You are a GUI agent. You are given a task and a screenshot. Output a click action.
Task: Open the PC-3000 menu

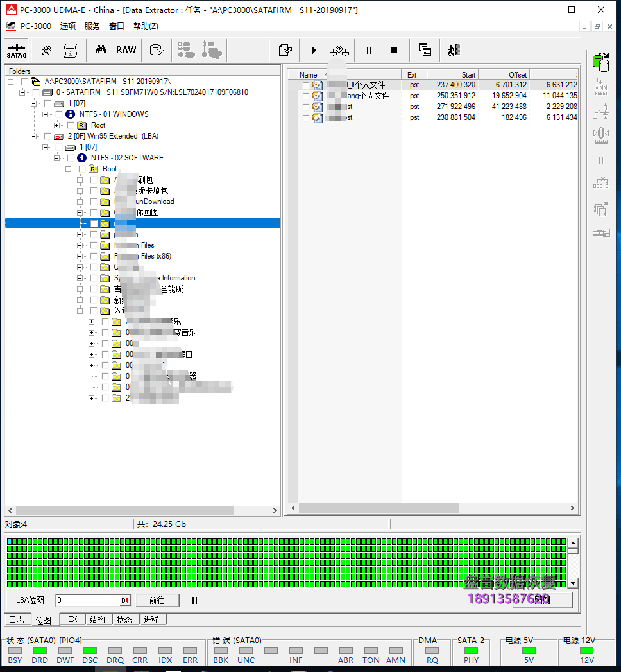pos(36,26)
